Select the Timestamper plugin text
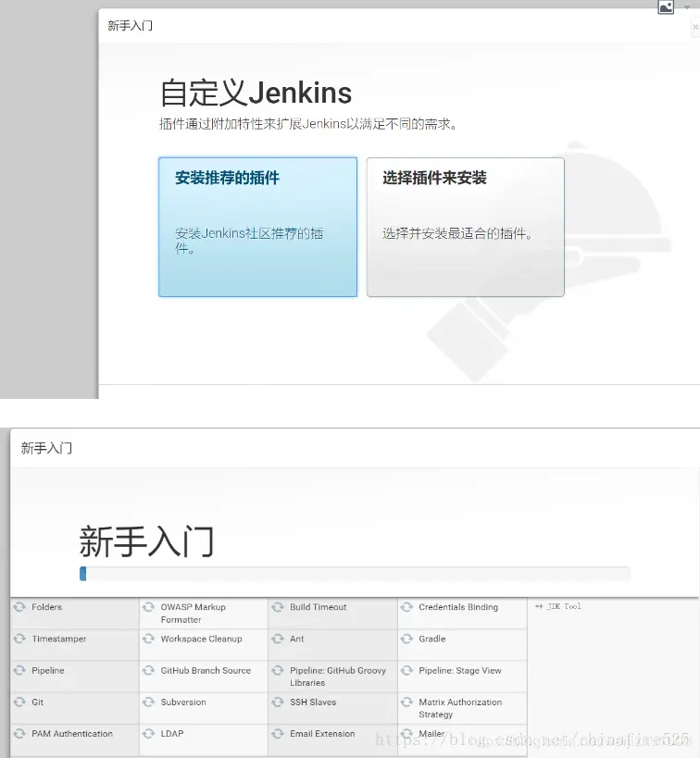700x758 pixels. click(x=59, y=639)
